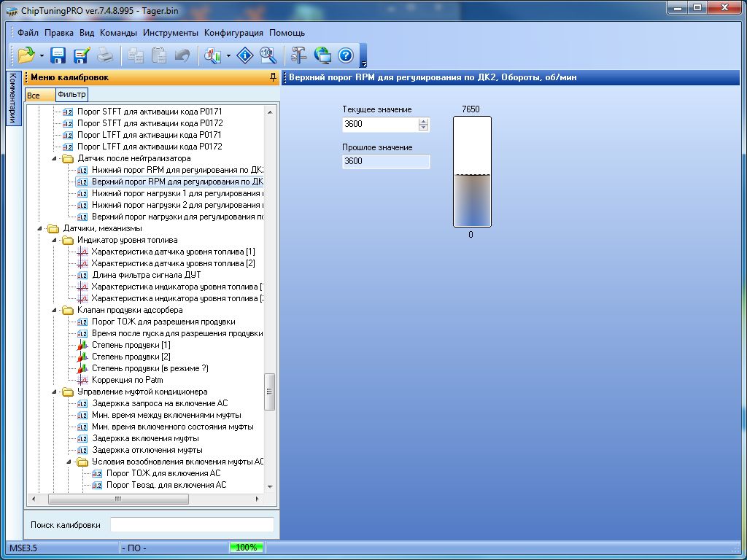This screenshot has width=747, height=560.
Task: Click the Поиск калибровки search field
Action: pos(192,525)
